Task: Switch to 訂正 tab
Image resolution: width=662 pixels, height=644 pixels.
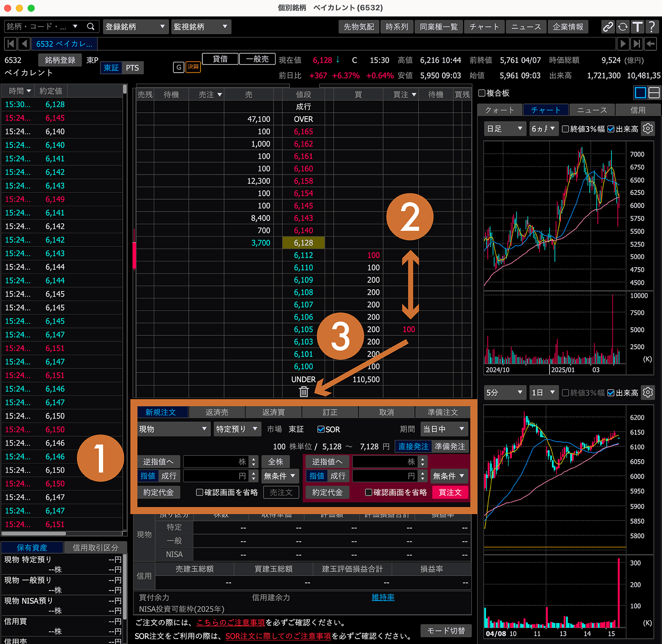Action: click(x=330, y=412)
